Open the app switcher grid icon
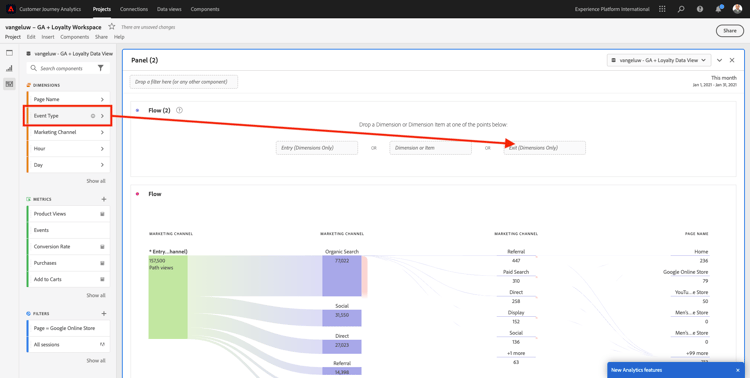This screenshot has height=378, width=750. [x=662, y=9]
